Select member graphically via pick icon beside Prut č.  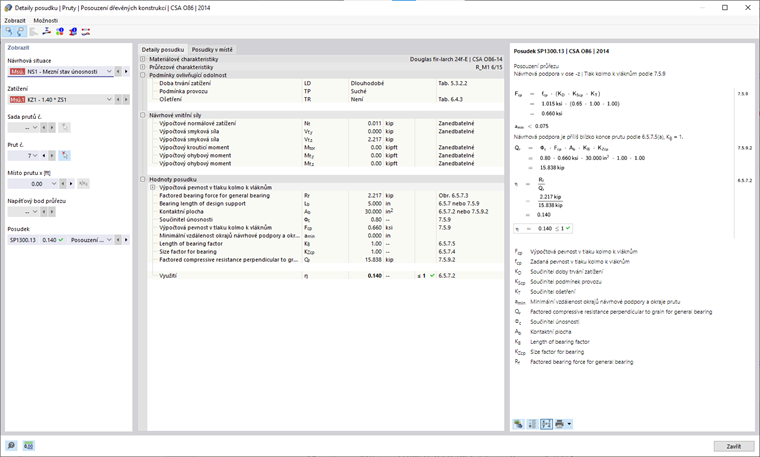pyautogui.click(x=64, y=156)
